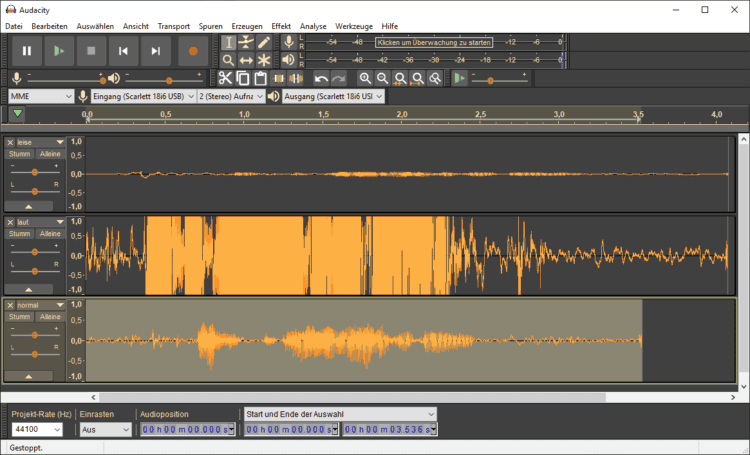This screenshot has width=750, height=455.
Task: Solo the 'laut' track with Alleine
Action: [50, 233]
